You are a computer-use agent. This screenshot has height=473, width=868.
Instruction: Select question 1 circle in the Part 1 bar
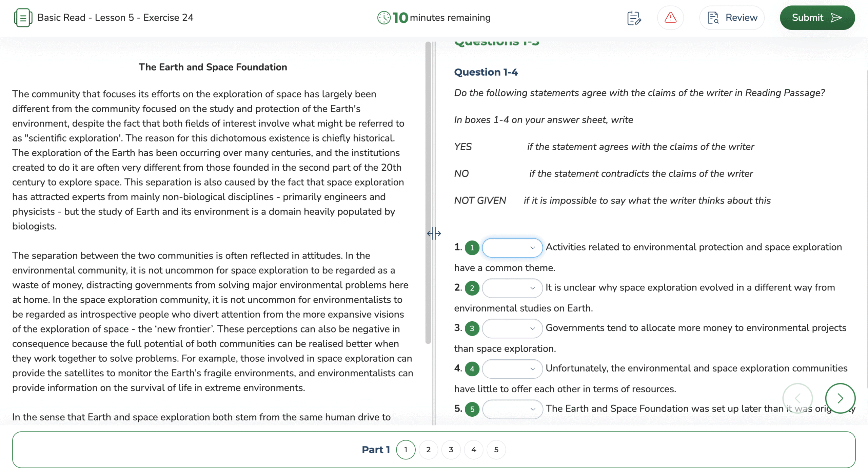click(406, 450)
